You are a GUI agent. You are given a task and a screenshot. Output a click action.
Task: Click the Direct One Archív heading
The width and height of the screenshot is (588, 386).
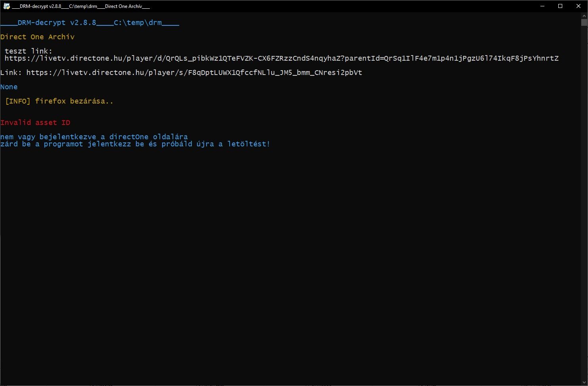pos(37,37)
